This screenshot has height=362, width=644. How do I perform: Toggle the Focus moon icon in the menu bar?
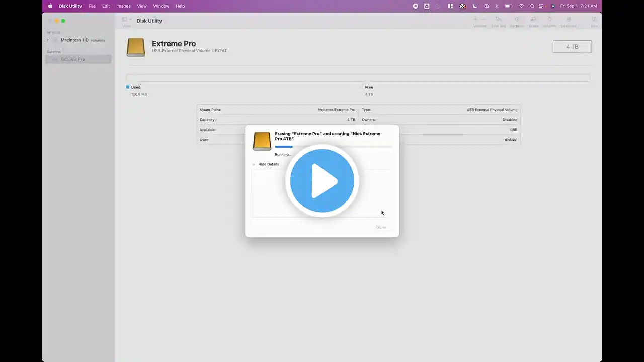[x=475, y=6]
